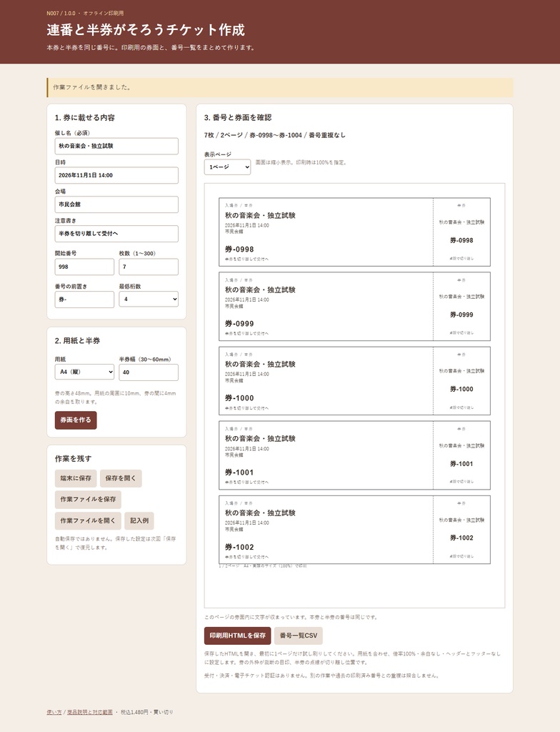Viewport: 560px width, 732px height.
Task: Download the 番号一覧CSV file
Action: coord(299,635)
